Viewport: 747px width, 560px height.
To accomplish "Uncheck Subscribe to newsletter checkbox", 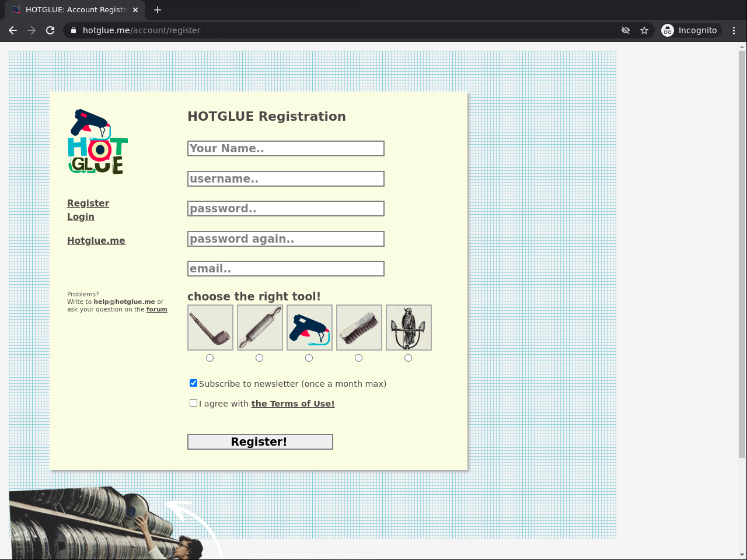I will tap(193, 383).
